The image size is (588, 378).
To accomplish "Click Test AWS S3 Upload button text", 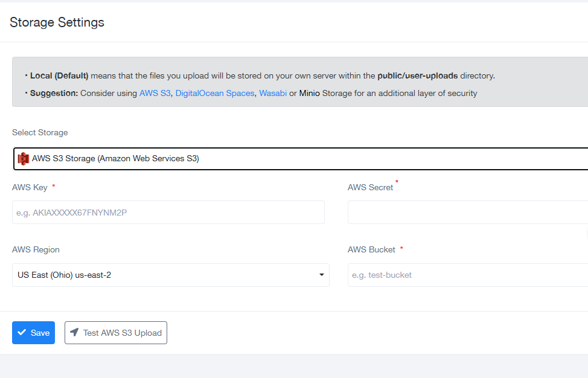I will pyautogui.click(x=123, y=333).
